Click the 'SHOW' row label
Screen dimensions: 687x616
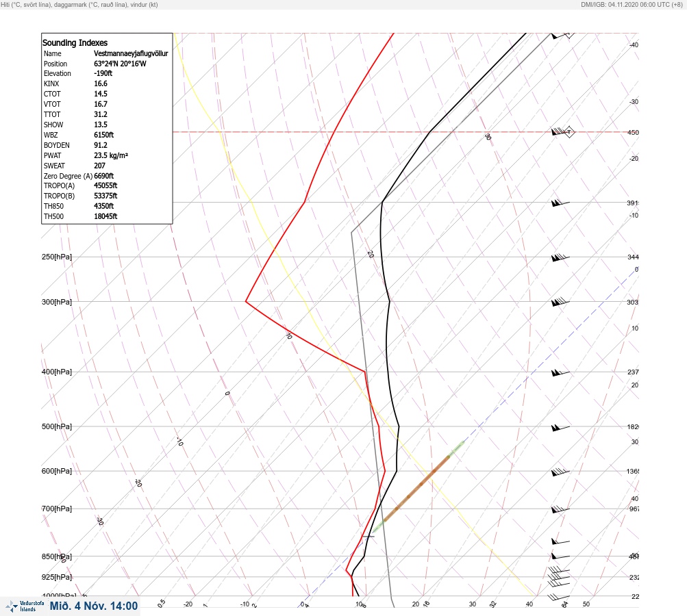[53, 125]
